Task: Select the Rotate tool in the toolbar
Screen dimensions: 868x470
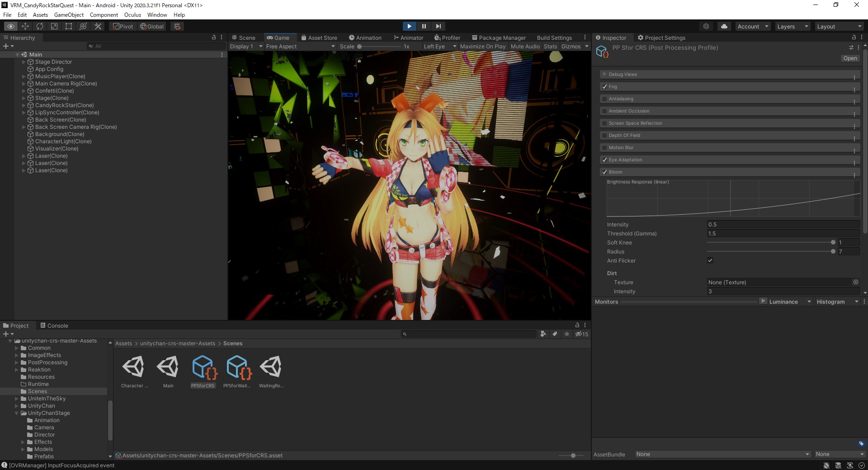Action: [x=40, y=26]
